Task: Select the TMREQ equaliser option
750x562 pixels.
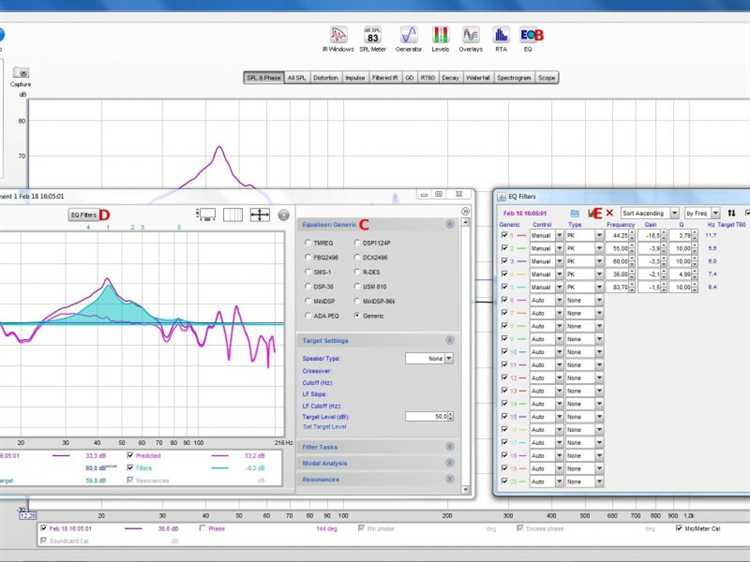Action: pos(308,243)
